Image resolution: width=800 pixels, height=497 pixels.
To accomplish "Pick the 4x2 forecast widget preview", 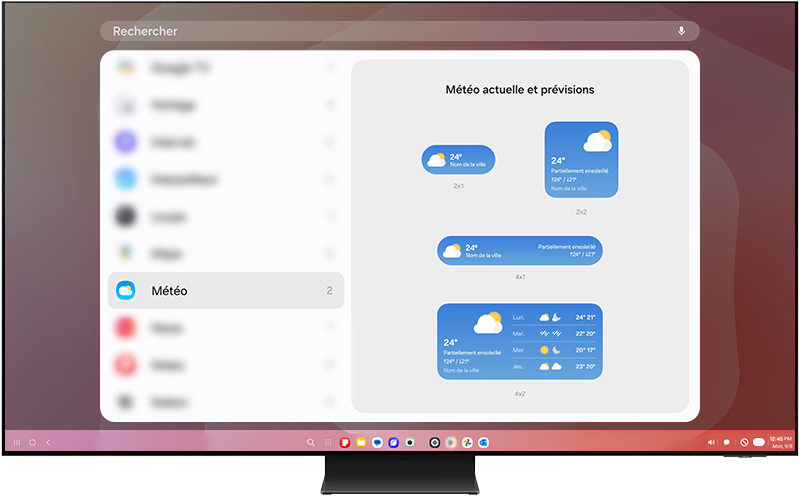I will click(520, 342).
